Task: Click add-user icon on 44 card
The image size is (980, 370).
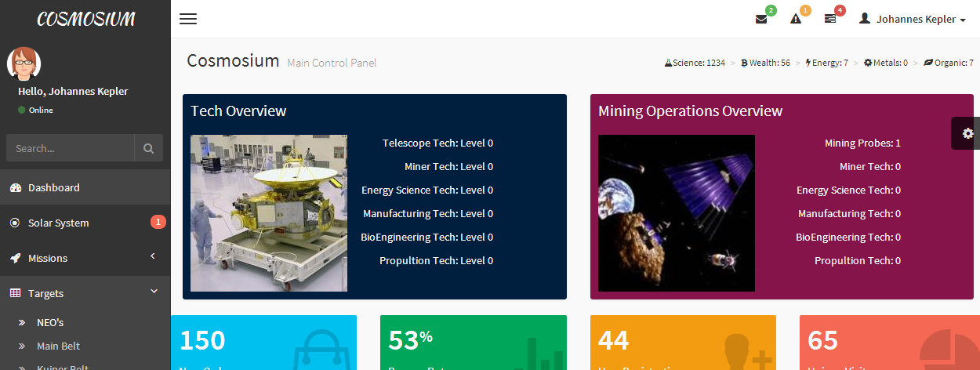Action: [747, 351]
